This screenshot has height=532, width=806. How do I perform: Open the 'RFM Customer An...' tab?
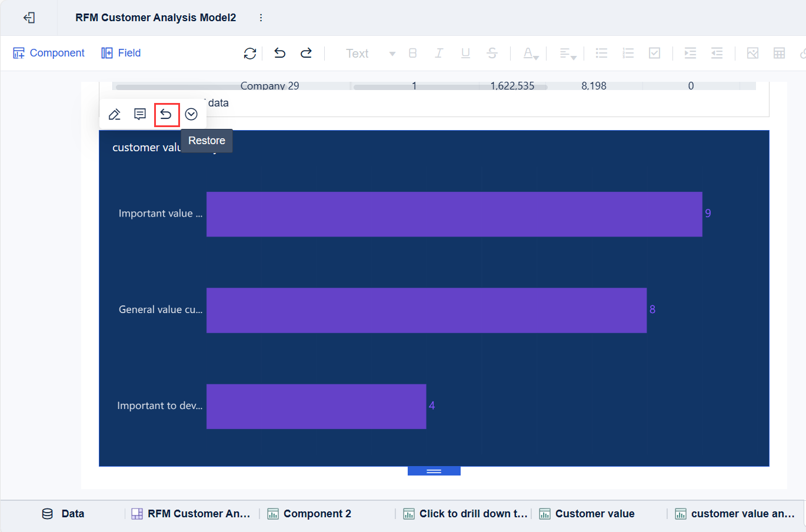pos(191,514)
